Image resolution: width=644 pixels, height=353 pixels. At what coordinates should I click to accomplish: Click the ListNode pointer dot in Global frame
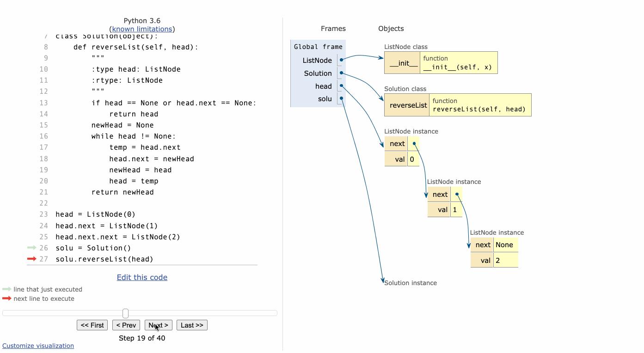click(342, 60)
